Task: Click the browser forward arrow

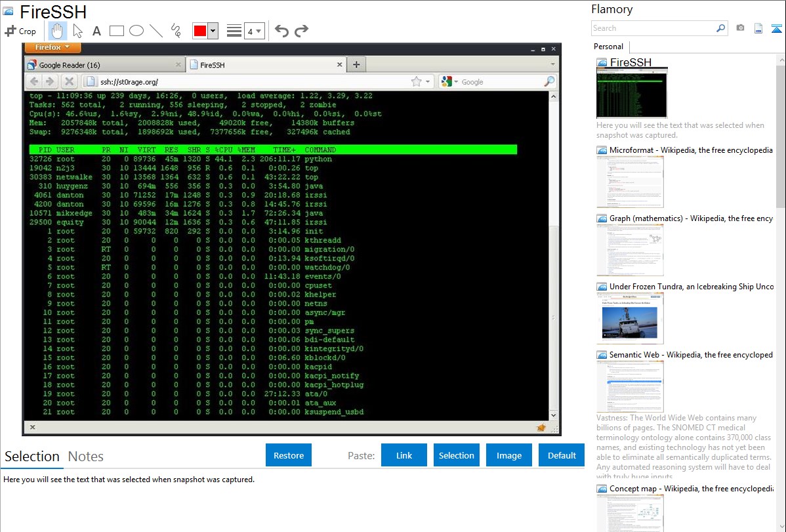Action: point(50,81)
